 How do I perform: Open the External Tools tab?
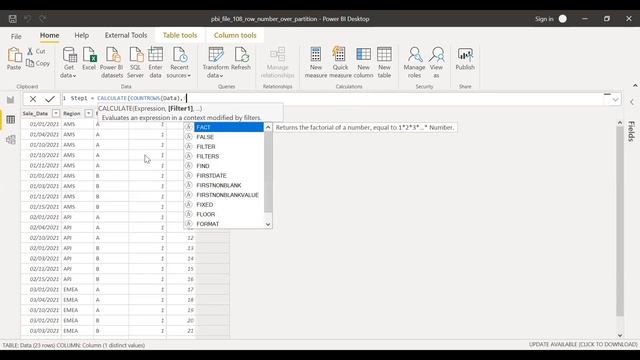126,36
